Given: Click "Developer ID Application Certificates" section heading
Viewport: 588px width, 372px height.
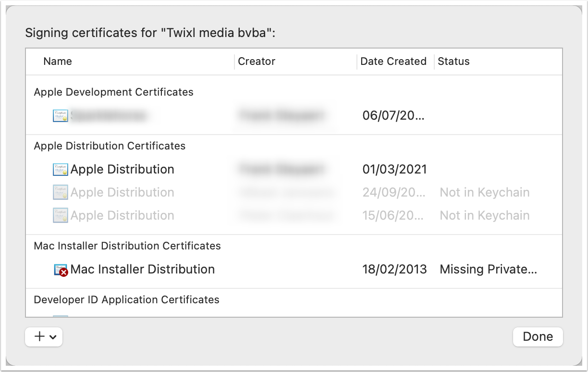Looking at the screenshot, I should pyautogui.click(x=127, y=299).
